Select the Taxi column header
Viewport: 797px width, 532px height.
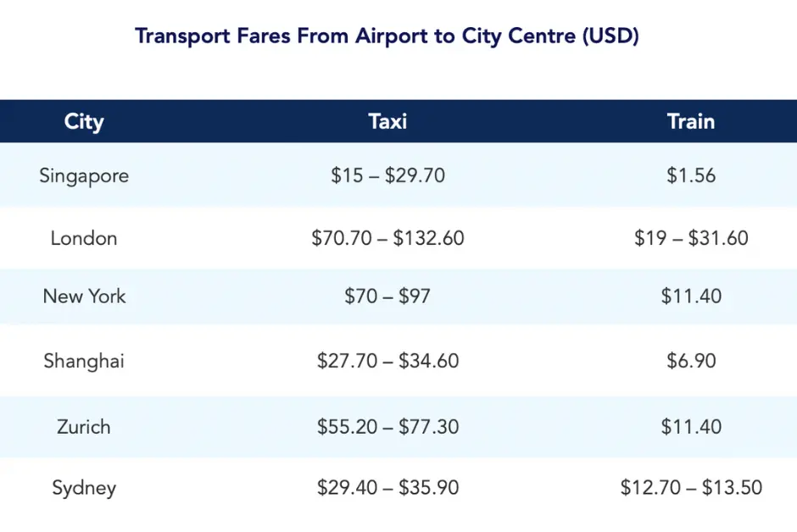coord(387,121)
